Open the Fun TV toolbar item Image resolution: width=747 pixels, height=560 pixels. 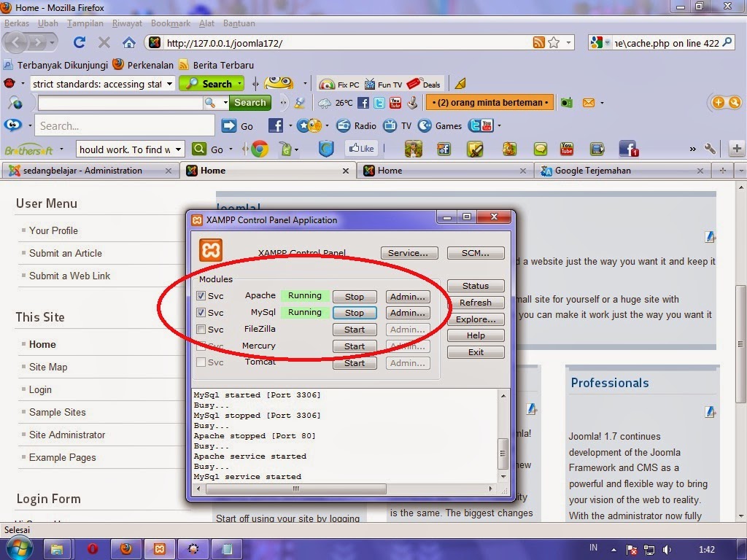[383, 85]
